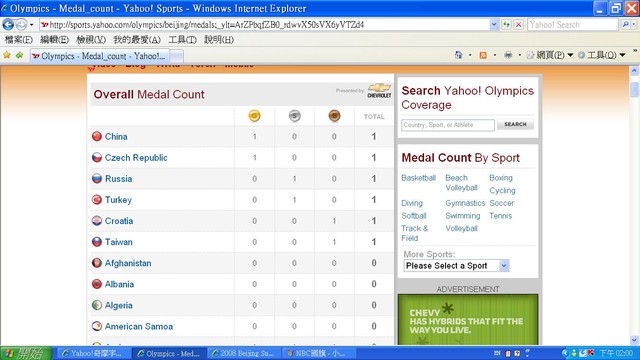Click the Print icon in the command bar

click(x=508, y=55)
